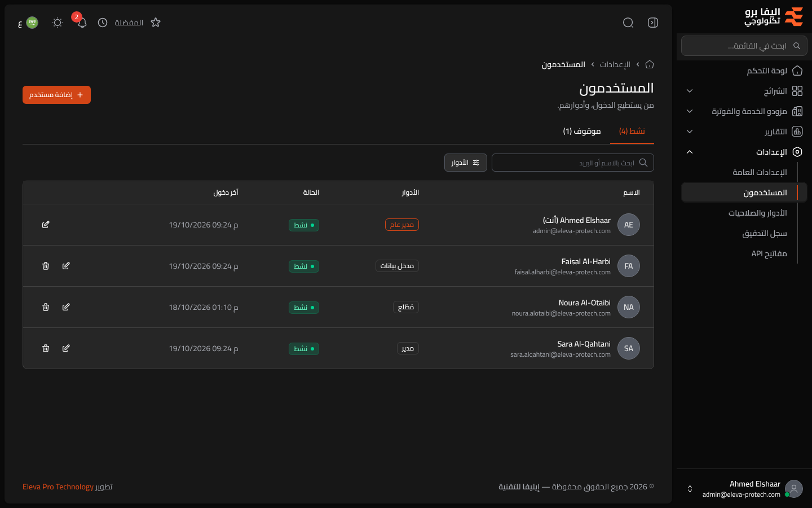Toggle the sidebar panel icon in the top bar
Image resolution: width=812 pixels, height=508 pixels.
pyautogui.click(x=653, y=23)
